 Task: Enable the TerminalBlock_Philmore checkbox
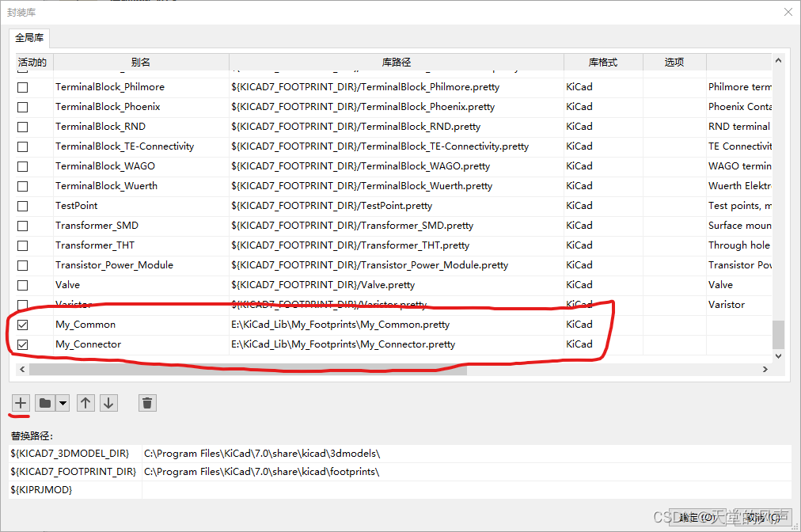pyautogui.click(x=22, y=87)
